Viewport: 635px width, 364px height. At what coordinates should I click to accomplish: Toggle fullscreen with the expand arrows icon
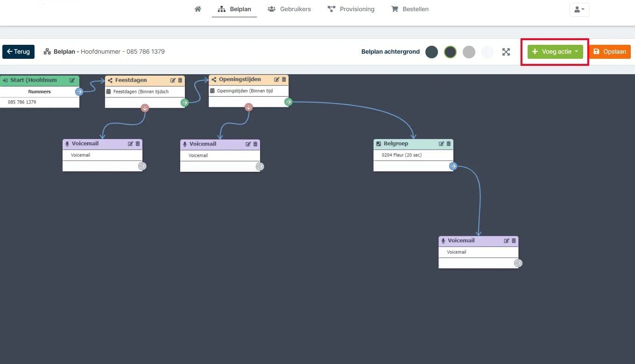click(506, 52)
